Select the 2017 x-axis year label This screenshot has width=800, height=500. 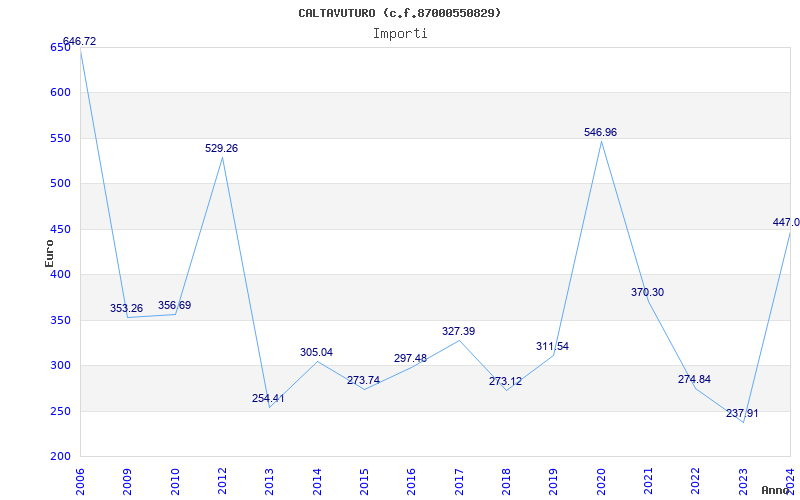pyautogui.click(x=459, y=482)
